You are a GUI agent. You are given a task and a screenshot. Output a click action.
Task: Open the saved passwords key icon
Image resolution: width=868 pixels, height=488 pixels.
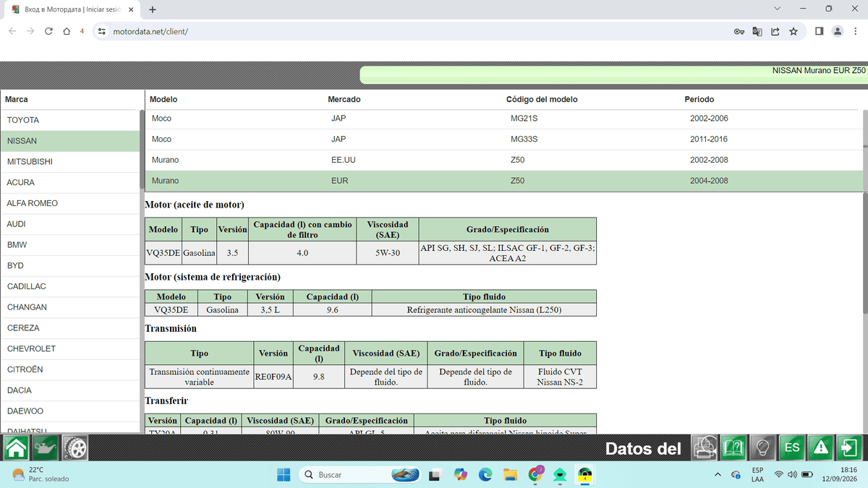click(x=739, y=31)
